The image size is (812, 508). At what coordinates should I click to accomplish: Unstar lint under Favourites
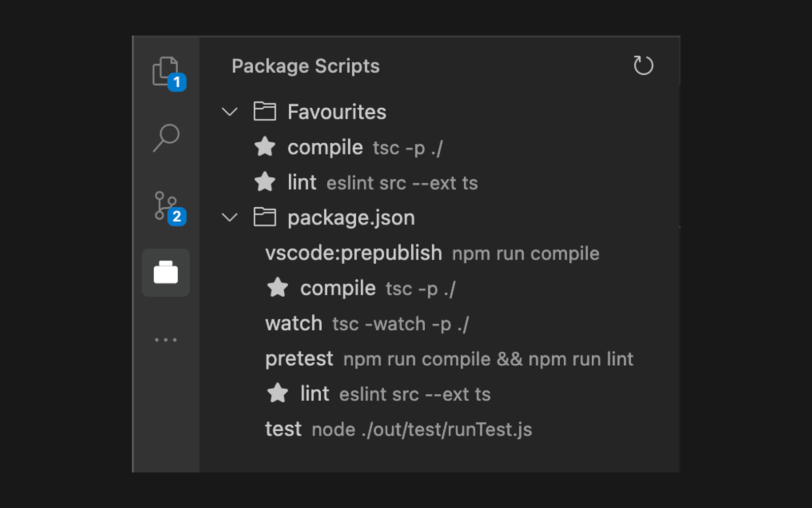point(264,182)
